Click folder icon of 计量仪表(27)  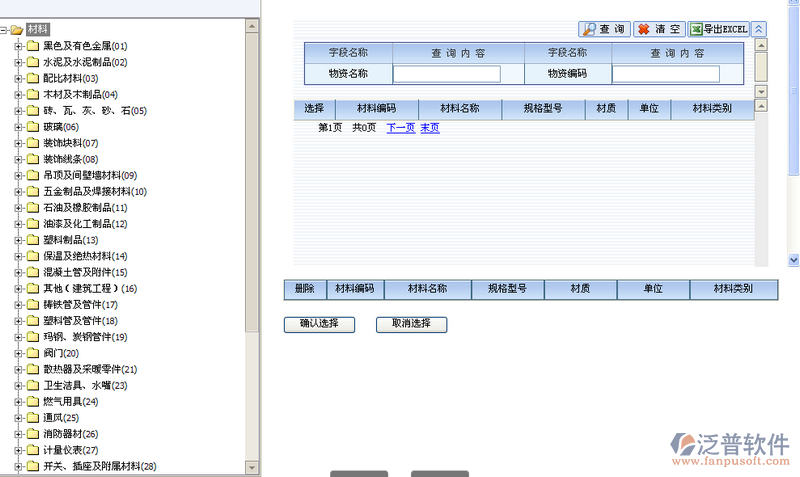coord(33,450)
